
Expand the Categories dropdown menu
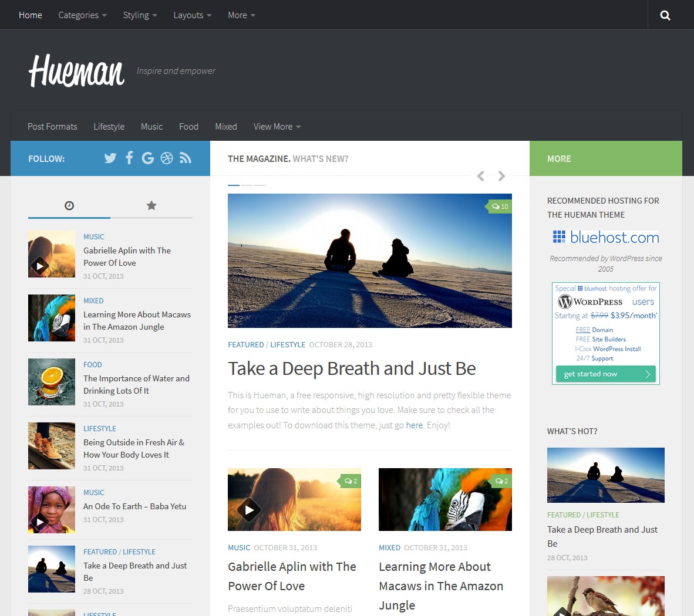click(82, 15)
